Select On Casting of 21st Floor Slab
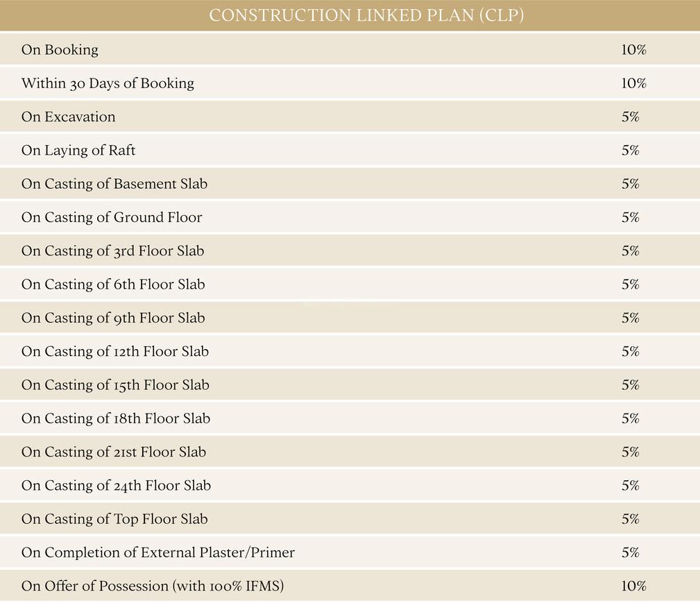 (x=114, y=452)
